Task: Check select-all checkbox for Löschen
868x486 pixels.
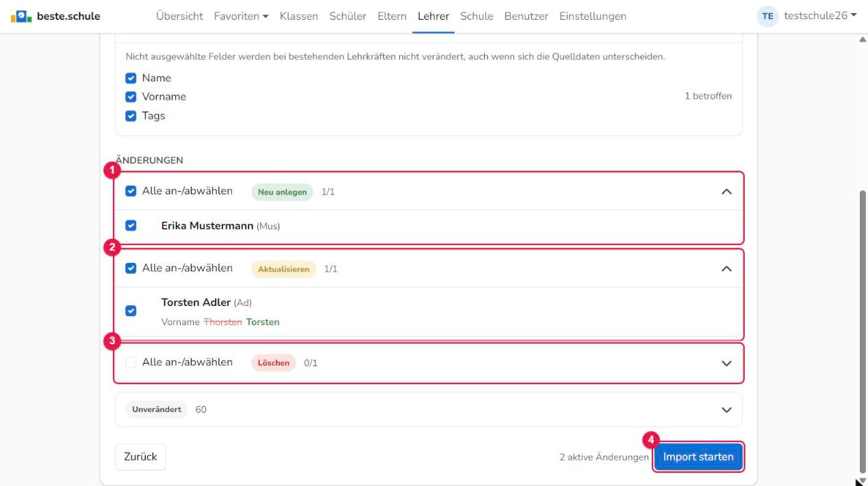Action: [131, 363]
